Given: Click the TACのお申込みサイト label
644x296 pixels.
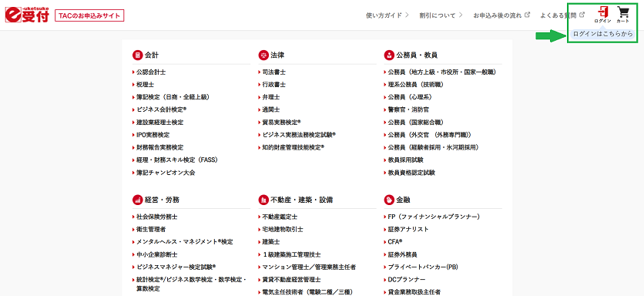Looking at the screenshot, I should 89,16.
